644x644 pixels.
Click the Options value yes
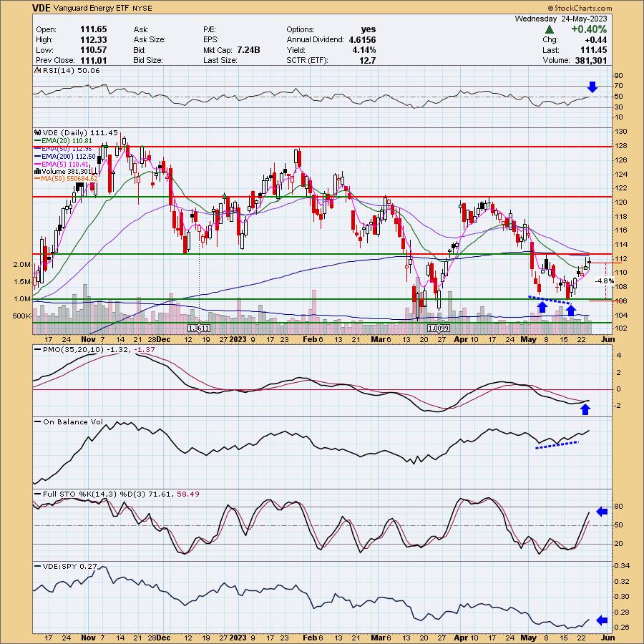tap(369, 29)
